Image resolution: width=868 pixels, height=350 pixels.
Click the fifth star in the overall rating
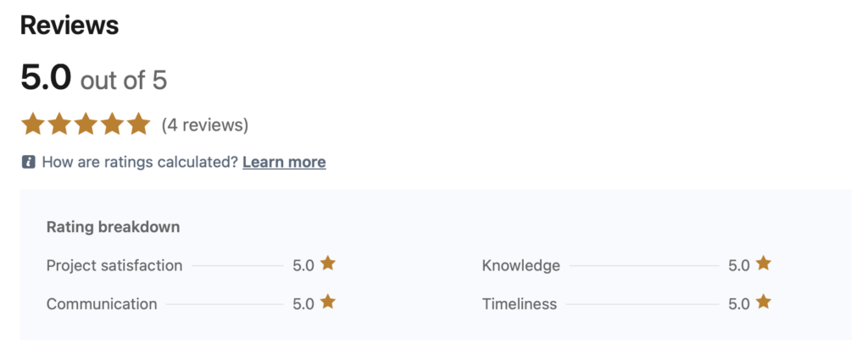tap(138, 125)
